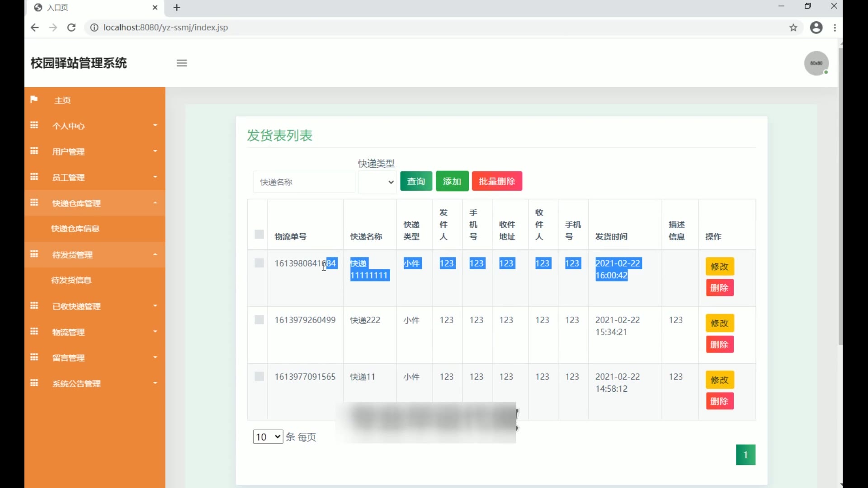The image size is (868, 488).
Task: Click the flag icon beside 主页
Action: (x=34, y=99)
